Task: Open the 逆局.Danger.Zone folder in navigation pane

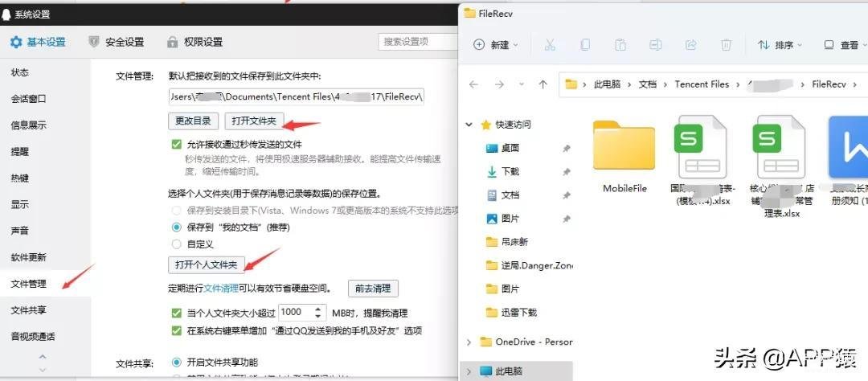Action: click(529, 266)
